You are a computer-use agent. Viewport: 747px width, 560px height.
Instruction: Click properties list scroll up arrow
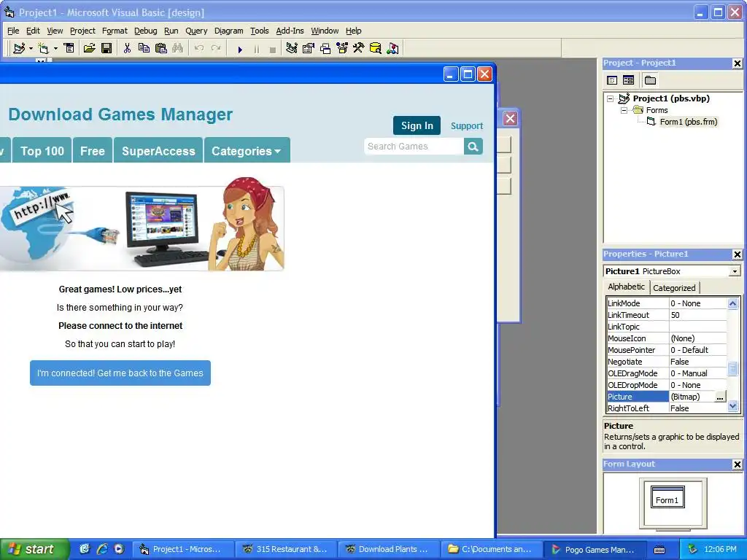coord(733,303)
